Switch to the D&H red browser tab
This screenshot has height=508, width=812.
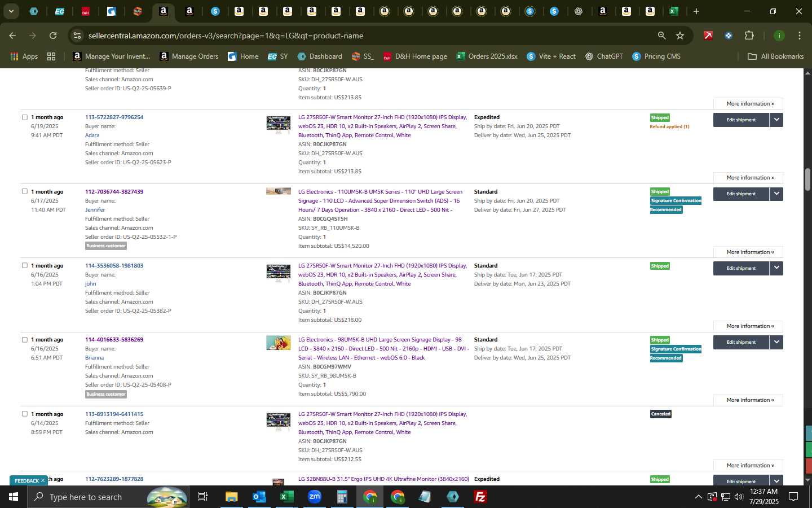point(86,11)
